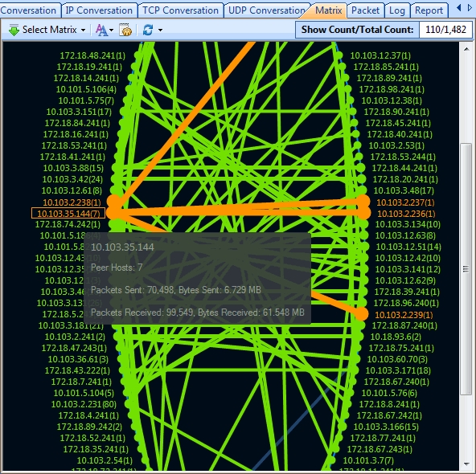Select host node 10.103.2.231(80)

click(x=84, y=404)
